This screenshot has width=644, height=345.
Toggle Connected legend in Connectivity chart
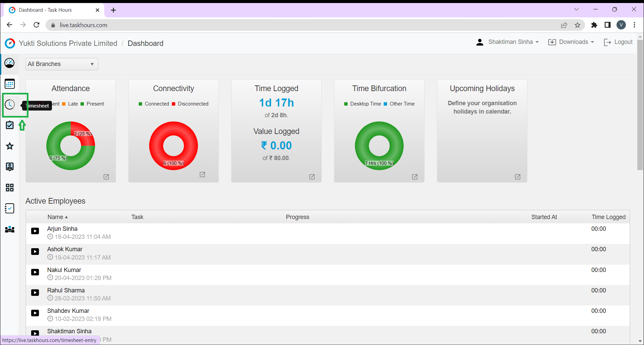(154, 104)
